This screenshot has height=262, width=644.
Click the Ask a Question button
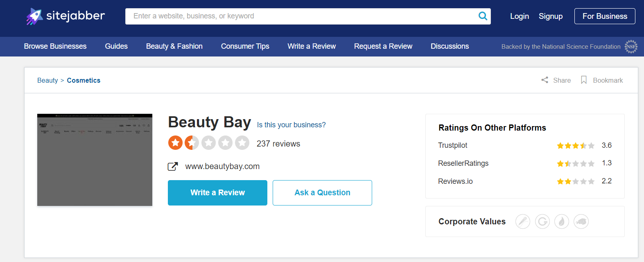tap(322, 193)
